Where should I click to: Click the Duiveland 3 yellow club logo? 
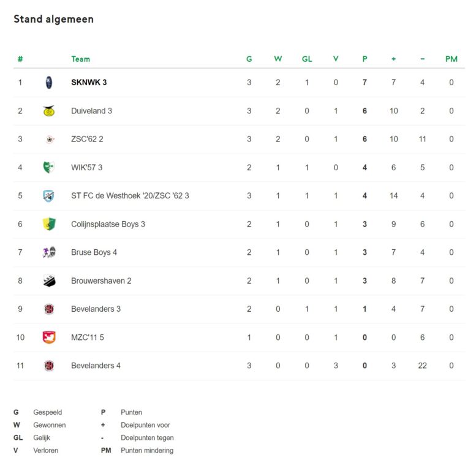49,111
